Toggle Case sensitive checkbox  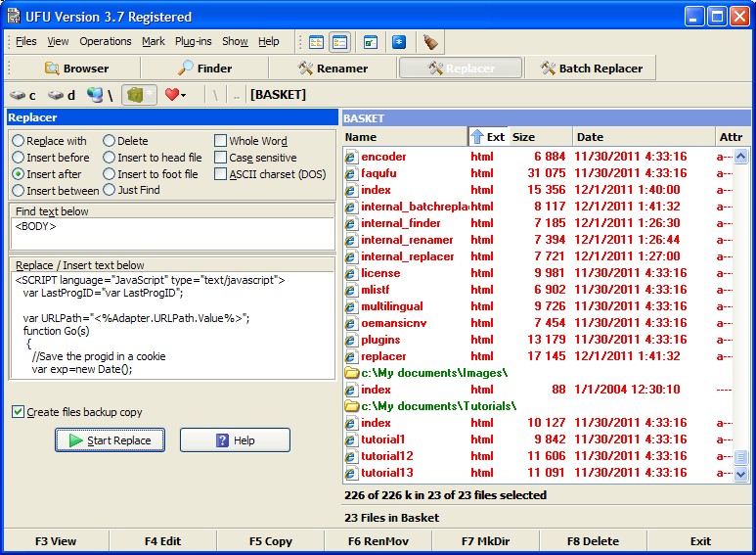pos(221,158)
